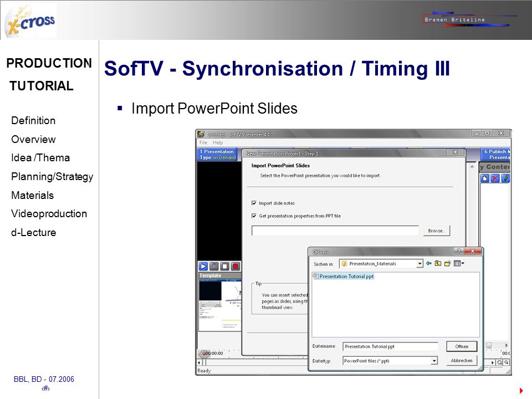Go to Planning/Strategy in the sidebar
This screenshot has height=399, width=532.
tap(52, 177)
